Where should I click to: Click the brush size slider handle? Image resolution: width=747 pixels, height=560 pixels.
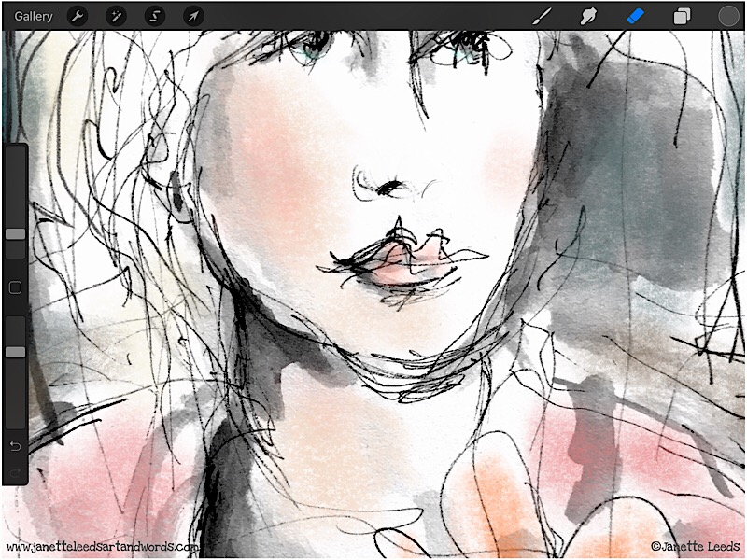click(x=15, y=234)
